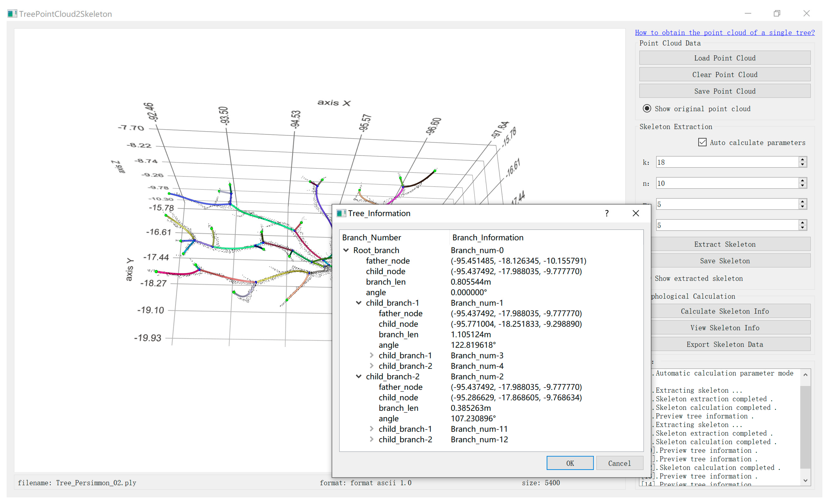Click the Branch_Information column header
Image resolution: width=829 pixels, height=504 pixels.
(x=488, y=237)
